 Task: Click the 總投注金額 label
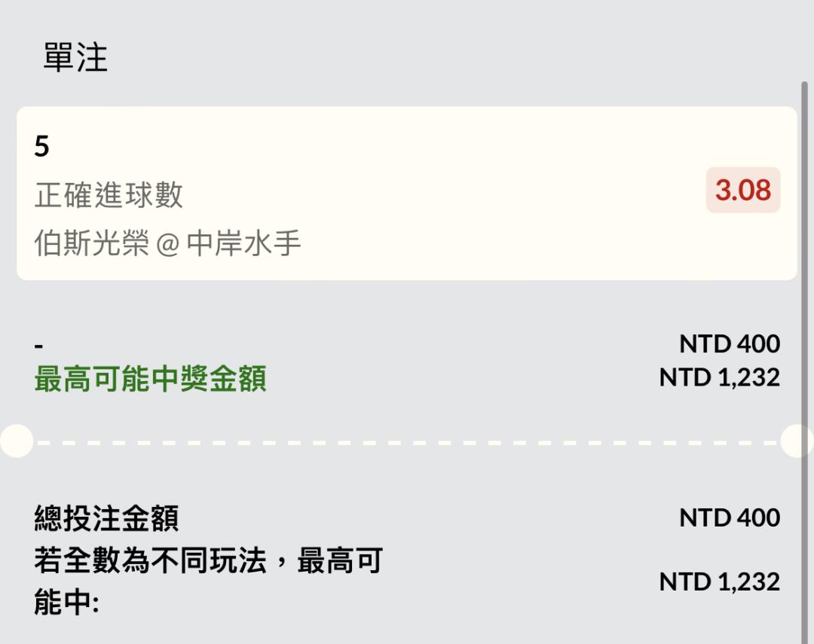coord(106,519)
